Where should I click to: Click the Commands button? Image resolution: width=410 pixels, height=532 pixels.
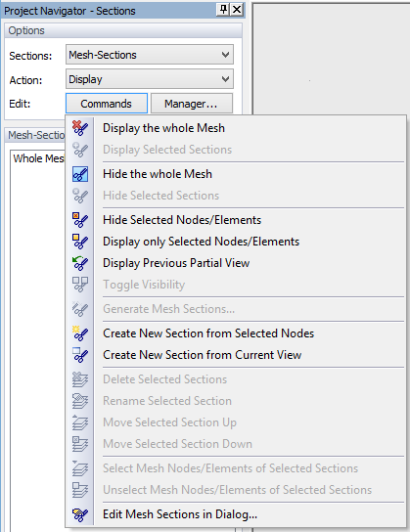[107, 104]
